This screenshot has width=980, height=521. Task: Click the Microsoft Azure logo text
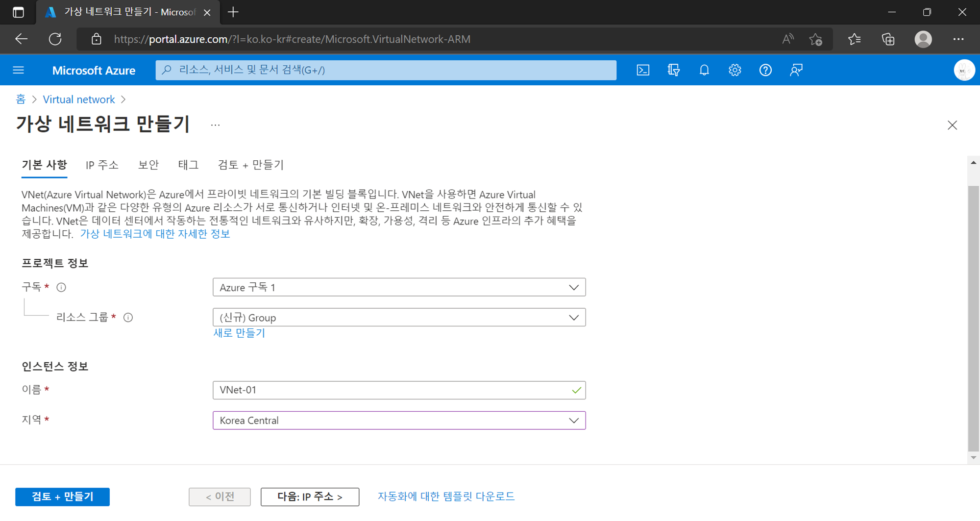94,70
